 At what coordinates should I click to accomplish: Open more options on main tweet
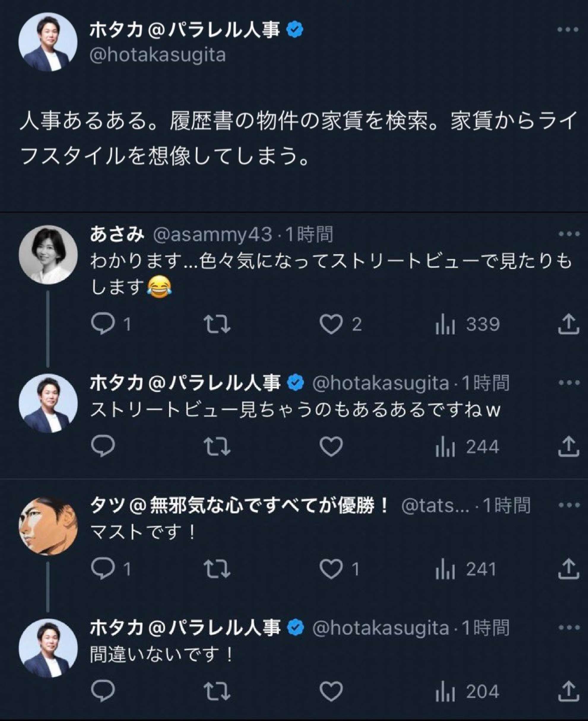[x=568, y=30]
